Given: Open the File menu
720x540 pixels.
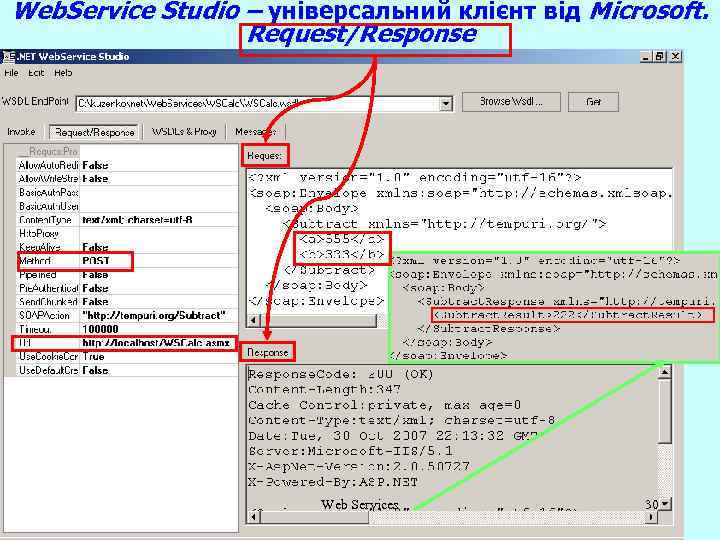Looking at the screenshot, I should (x=11, y=73).
